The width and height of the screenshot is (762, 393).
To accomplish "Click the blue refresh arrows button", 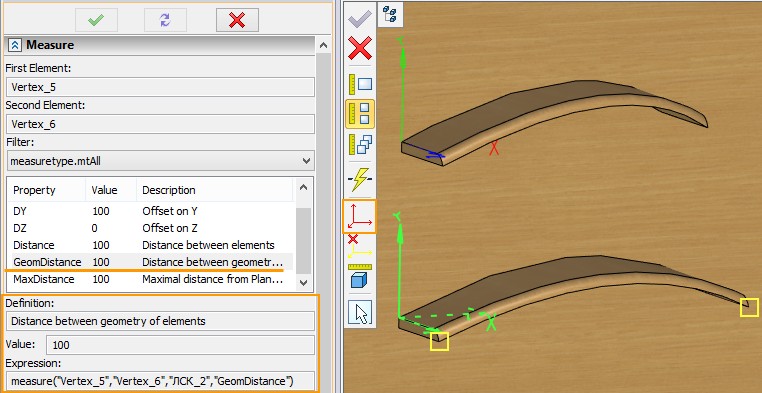I will point(165,20).
